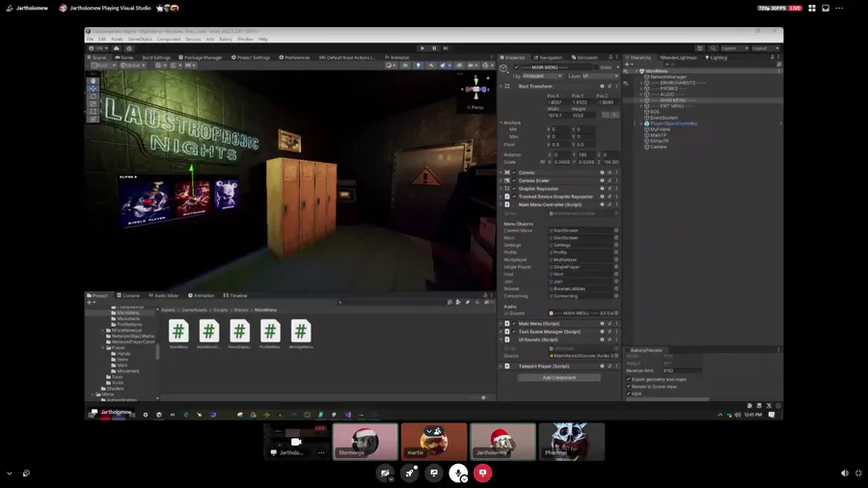
Task: Open the GameObject menu
Action: click(140, 40)
